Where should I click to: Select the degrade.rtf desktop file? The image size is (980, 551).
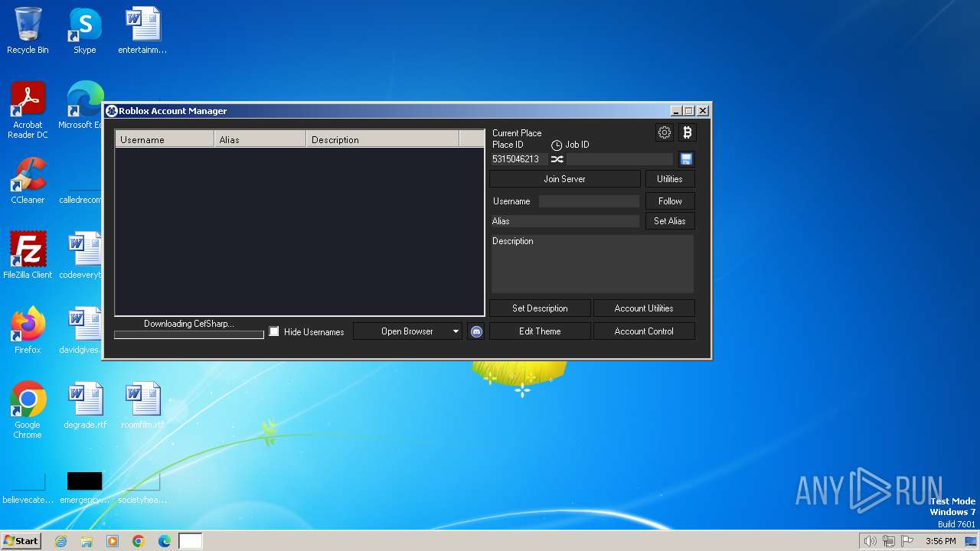pyautogui.click(x=85, y=406)
